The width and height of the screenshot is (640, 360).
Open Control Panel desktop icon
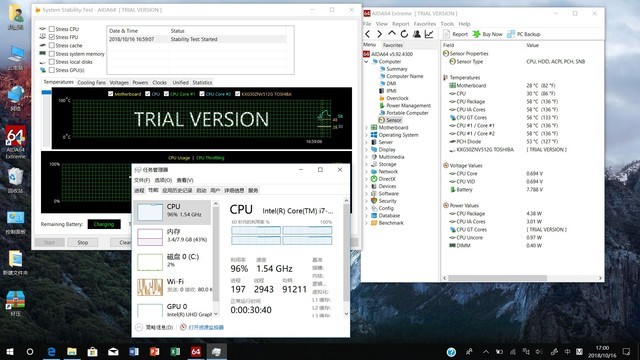(x=16, y=222)
